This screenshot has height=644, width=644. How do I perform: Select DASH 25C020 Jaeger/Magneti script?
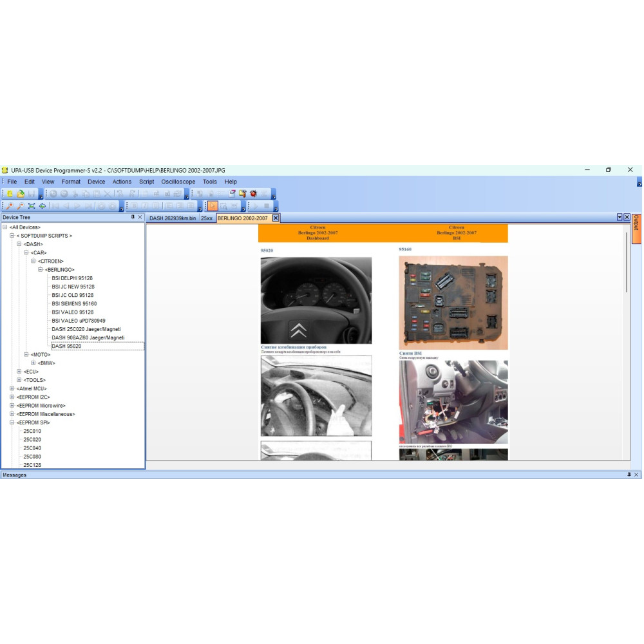[86, 329]
